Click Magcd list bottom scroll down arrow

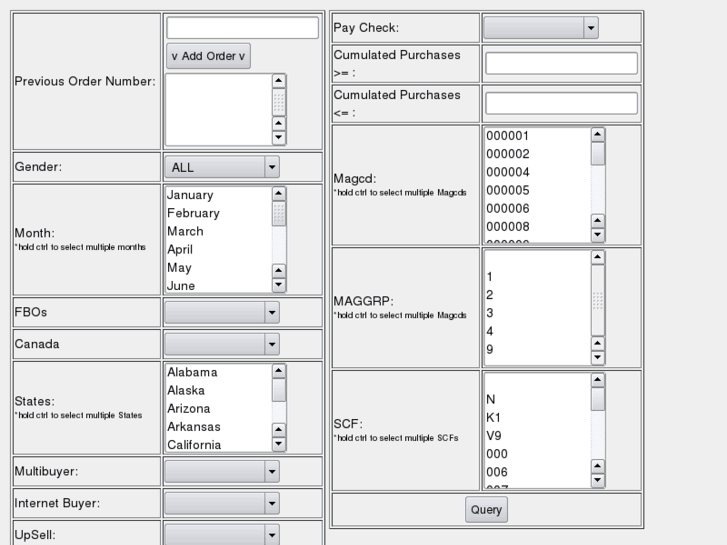pos(598,235)
